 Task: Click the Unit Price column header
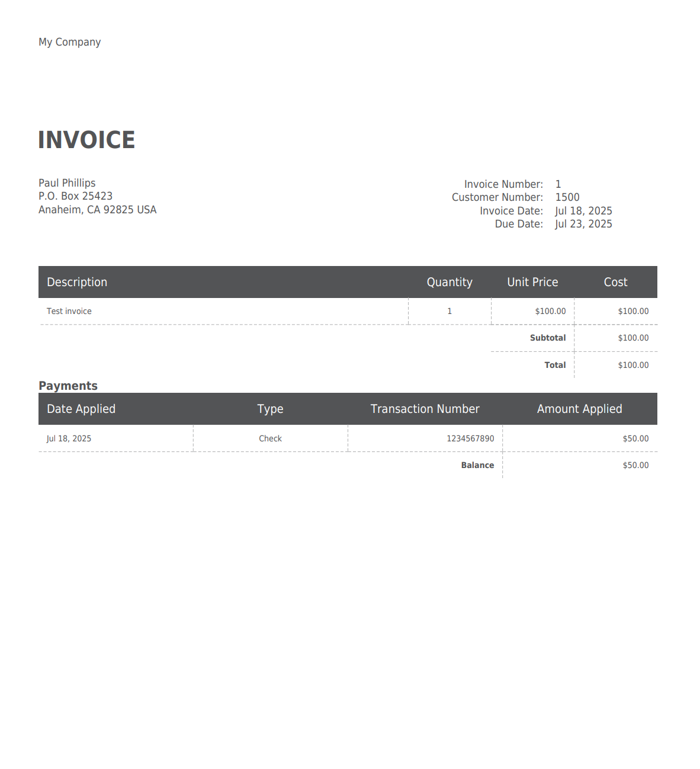(x=532, y=282)
